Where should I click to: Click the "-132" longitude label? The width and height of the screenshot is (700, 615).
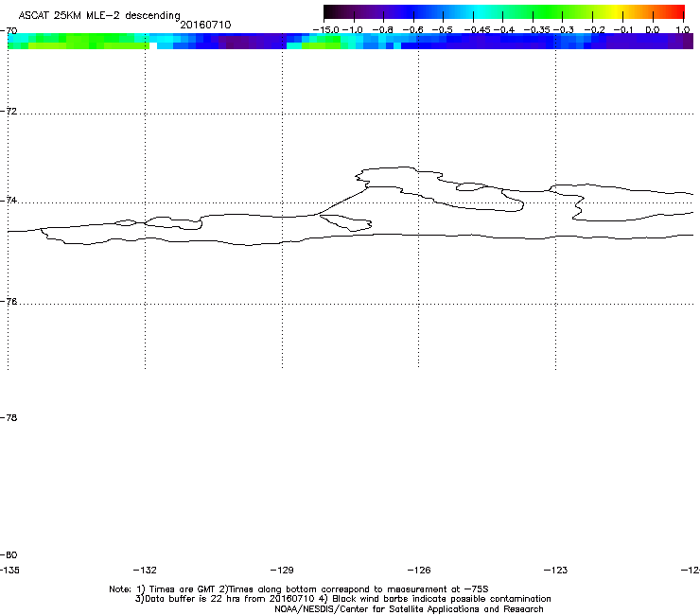click(145, 570)
